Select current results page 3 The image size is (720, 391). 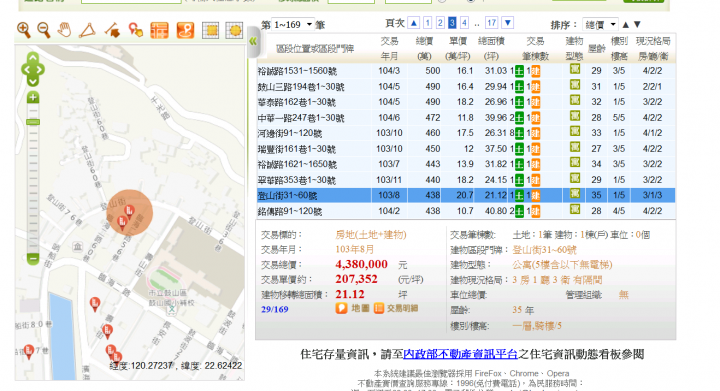point(452,23)
